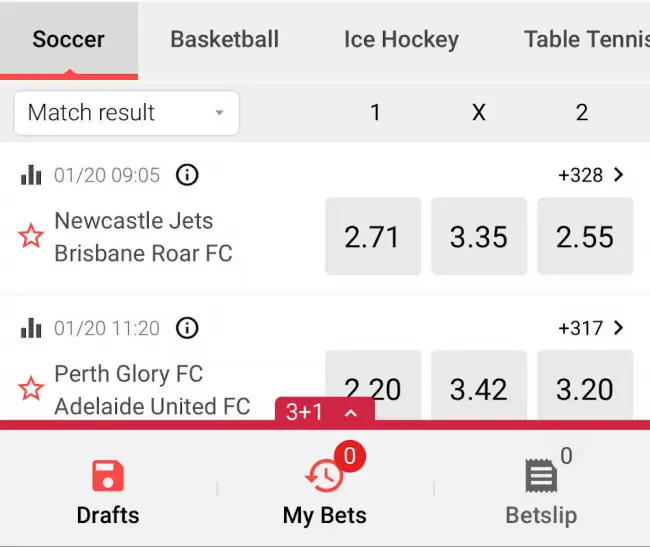
Task: Open the Match result market dropdown
Action: point(127,113)
